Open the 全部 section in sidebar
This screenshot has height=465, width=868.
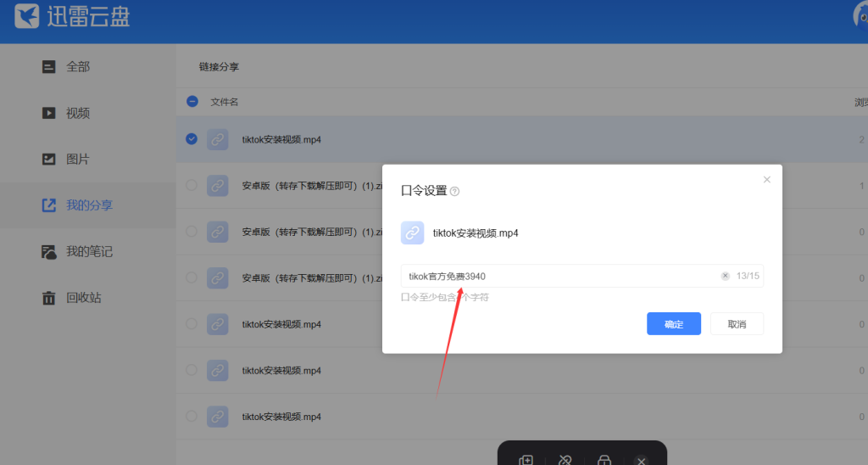[77, 66]
